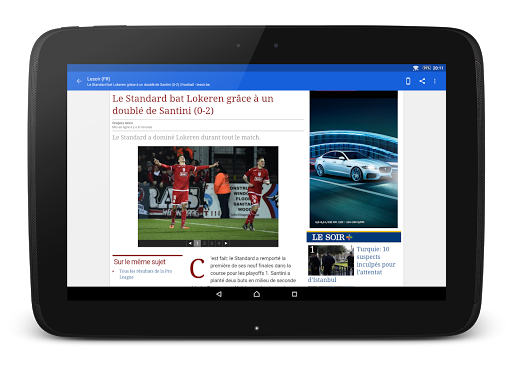This screenshot has width=512, height=369.
Task: Select slide 1 in gallery pager
Action: point(197,243)
